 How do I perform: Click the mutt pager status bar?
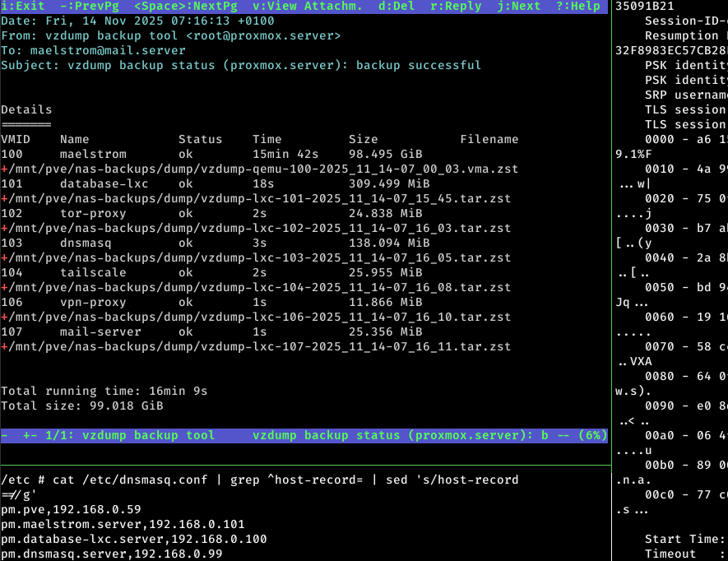pyautogui.click(x=304, y=435)
